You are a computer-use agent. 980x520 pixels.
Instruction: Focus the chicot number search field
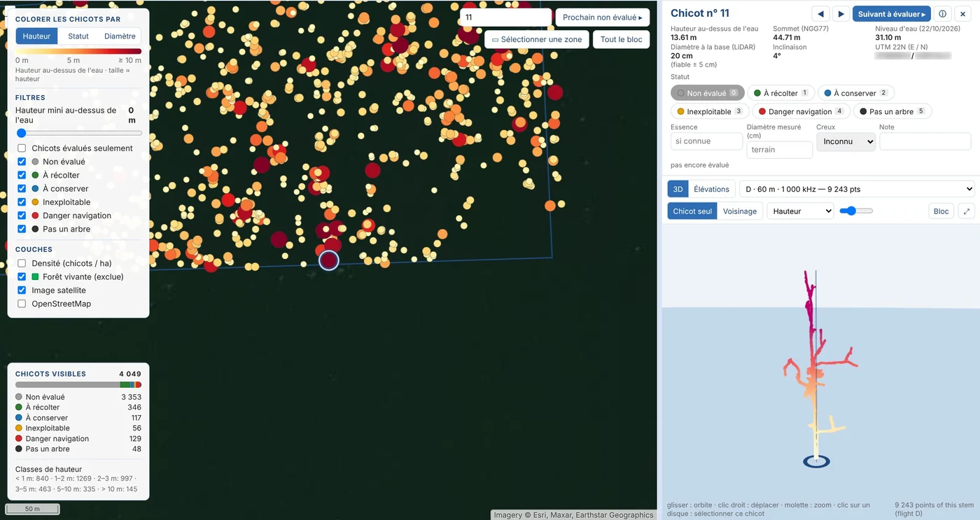[x=506, y=17]
